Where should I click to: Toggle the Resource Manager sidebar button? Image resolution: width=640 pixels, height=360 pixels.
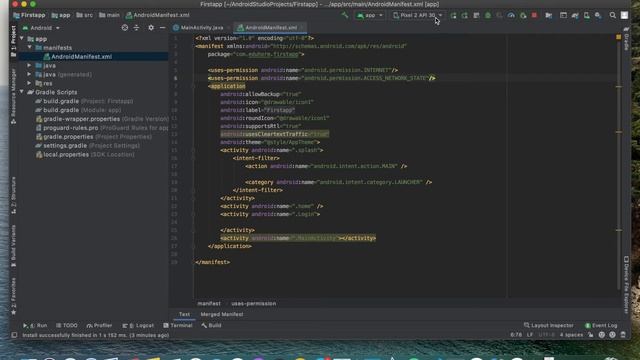coord(13,96)
